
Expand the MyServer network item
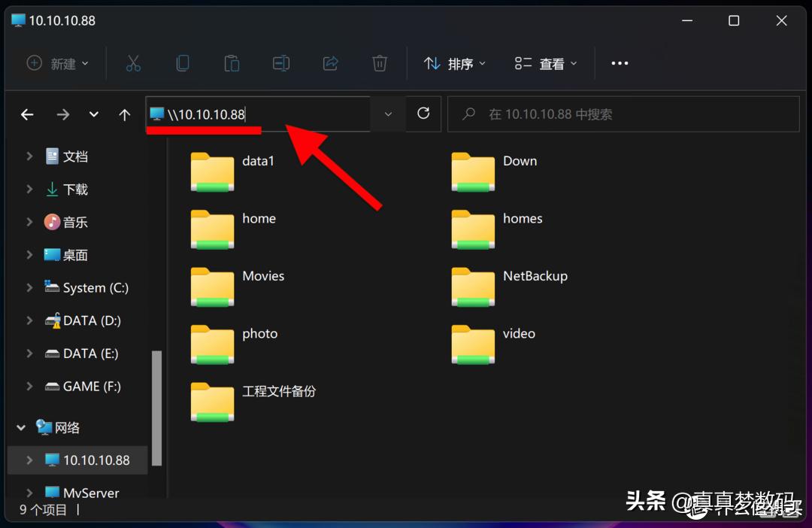[29, 493]
